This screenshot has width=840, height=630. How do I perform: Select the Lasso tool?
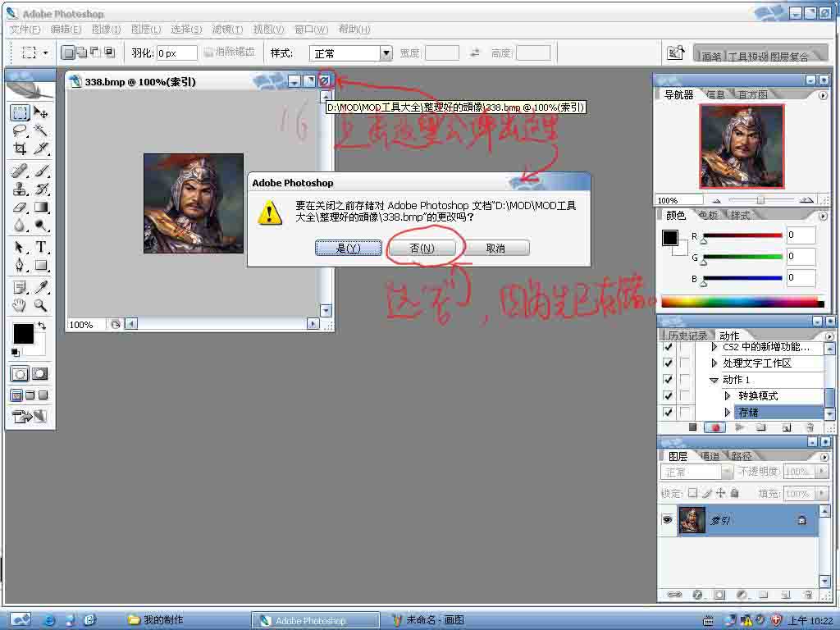pos(20,130)
